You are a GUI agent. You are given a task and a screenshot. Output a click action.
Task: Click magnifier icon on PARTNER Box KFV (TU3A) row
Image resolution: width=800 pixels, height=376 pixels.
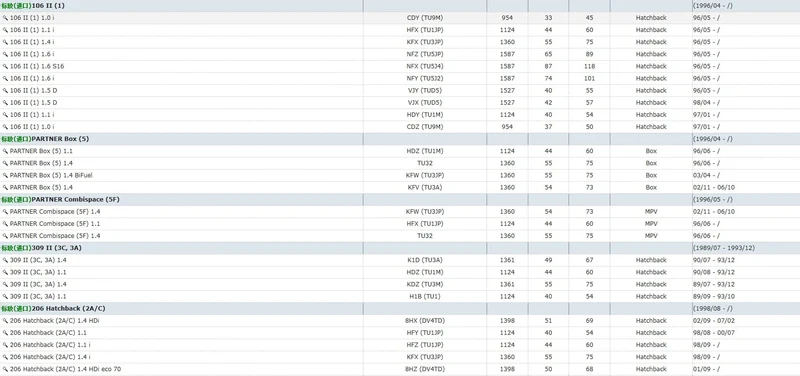pyautogui.click(x=5, y=188)
